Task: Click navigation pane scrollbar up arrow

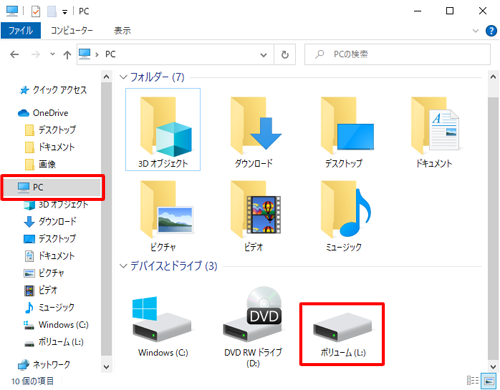Action: click(x=106, y=77)
